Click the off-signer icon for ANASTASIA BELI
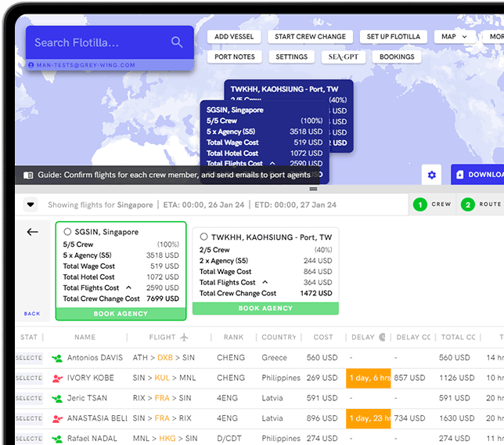 coord(57,418)
